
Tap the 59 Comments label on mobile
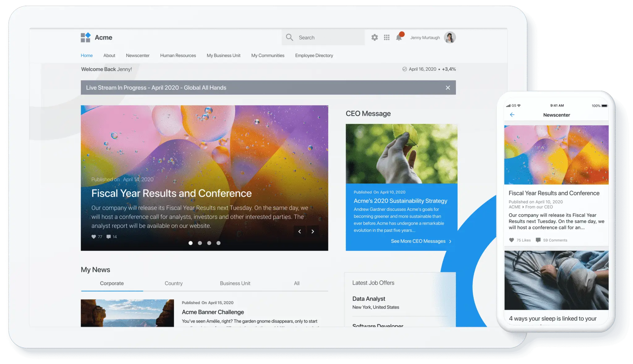(555, 240)
